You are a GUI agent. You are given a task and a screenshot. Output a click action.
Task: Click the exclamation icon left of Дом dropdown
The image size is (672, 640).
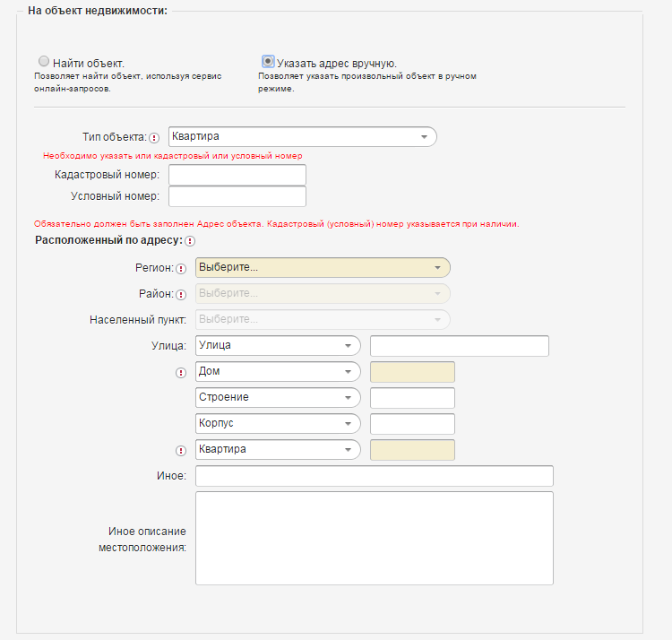[x=181, y=373]
